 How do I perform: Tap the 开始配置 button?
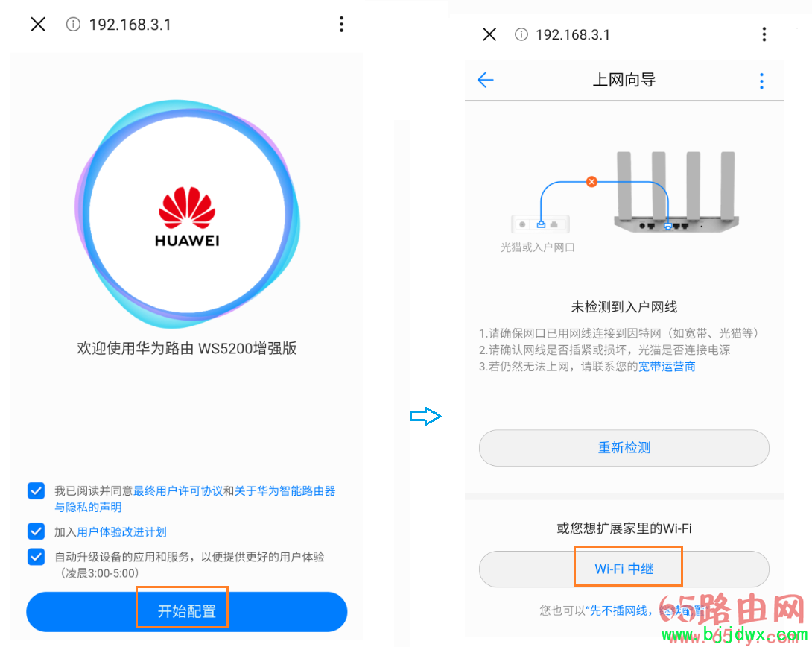click(x=186, y=611)
